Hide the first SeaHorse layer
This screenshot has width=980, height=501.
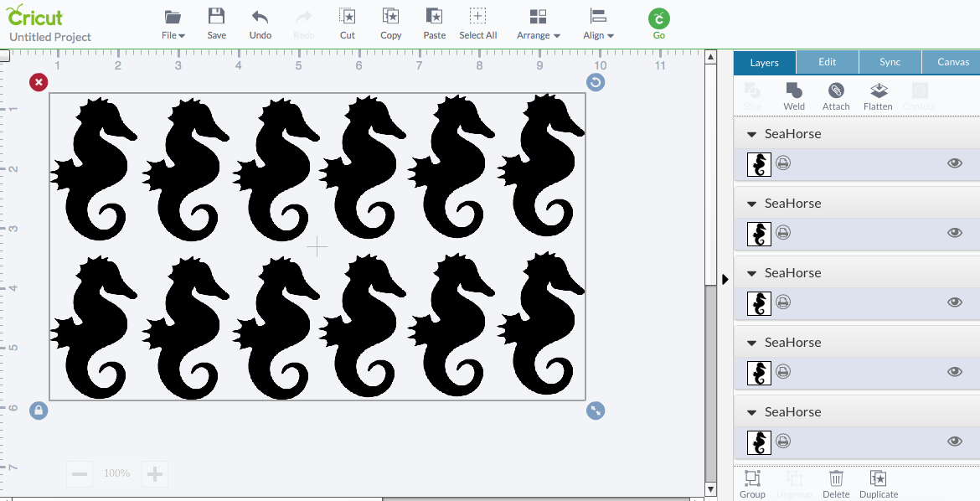(954, 163)
